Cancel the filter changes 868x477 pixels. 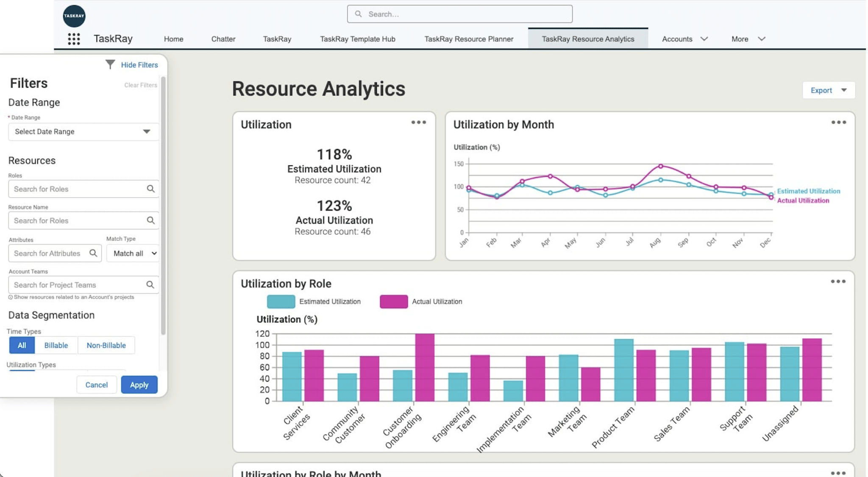point(97,385)
